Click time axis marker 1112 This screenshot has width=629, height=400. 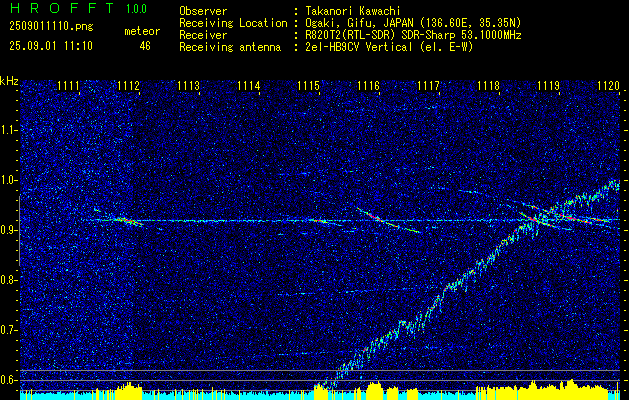click(x=128, y=85)
